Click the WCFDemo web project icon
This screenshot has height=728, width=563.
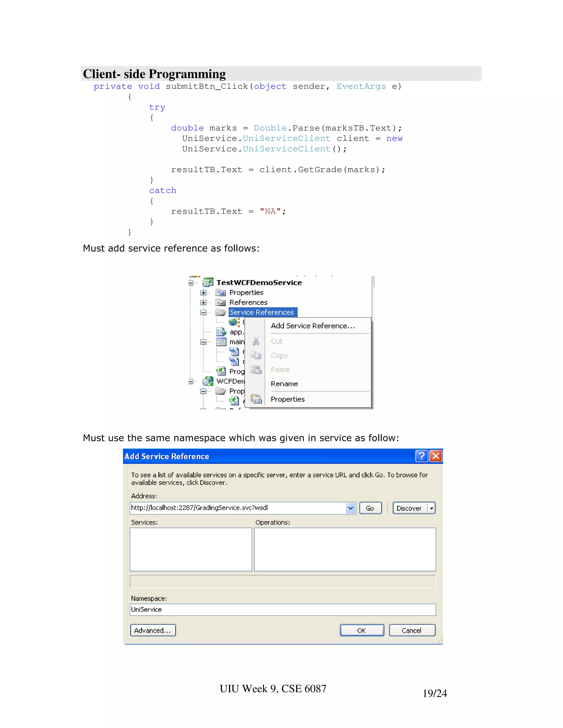pyautogui.click(x=208, y=381)
